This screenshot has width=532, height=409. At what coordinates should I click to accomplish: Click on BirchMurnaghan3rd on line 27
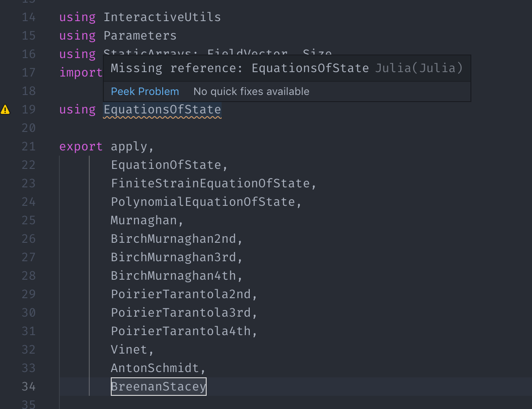click(x=173, y=257)
